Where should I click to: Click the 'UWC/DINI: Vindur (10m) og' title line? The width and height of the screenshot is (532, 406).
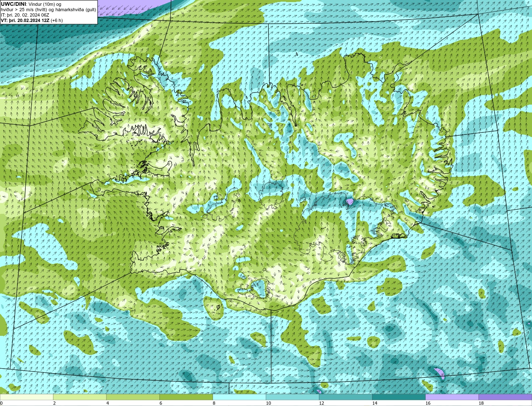pos(31,4)
